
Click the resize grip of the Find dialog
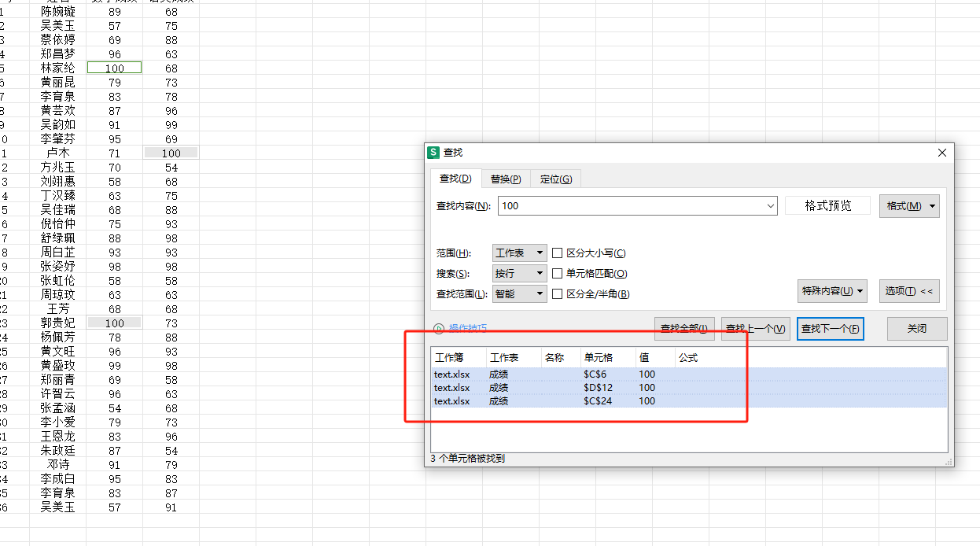[949, 462]
